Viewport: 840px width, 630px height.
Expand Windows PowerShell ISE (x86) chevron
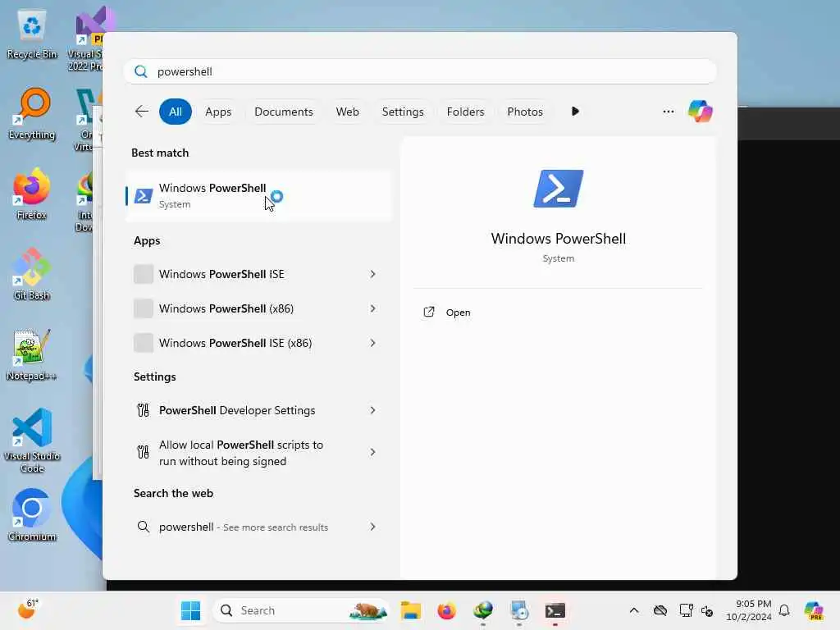[x=373, y=343]
